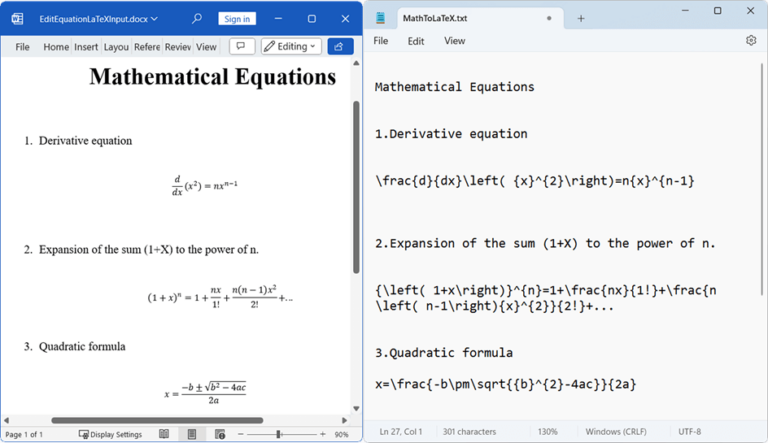The width and height of the screenshot is (768, 443).
Task: Click the blue Share icon in Word
Action: point(340,46)
